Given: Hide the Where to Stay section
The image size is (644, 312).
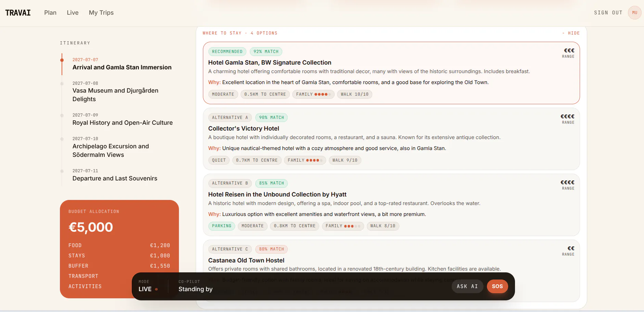Looking at the screenshot, I should pyautogui.click(x=571, y=33).
